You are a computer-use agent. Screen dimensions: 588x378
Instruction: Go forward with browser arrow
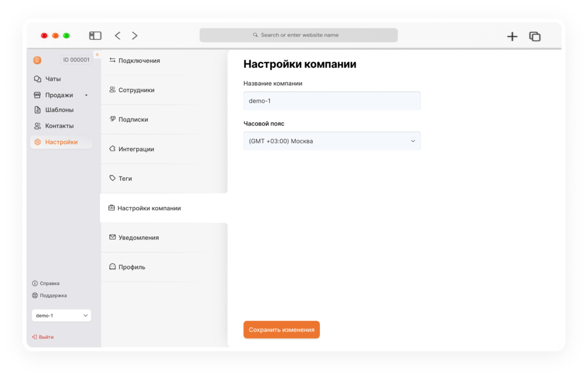[x=134, y=36]
